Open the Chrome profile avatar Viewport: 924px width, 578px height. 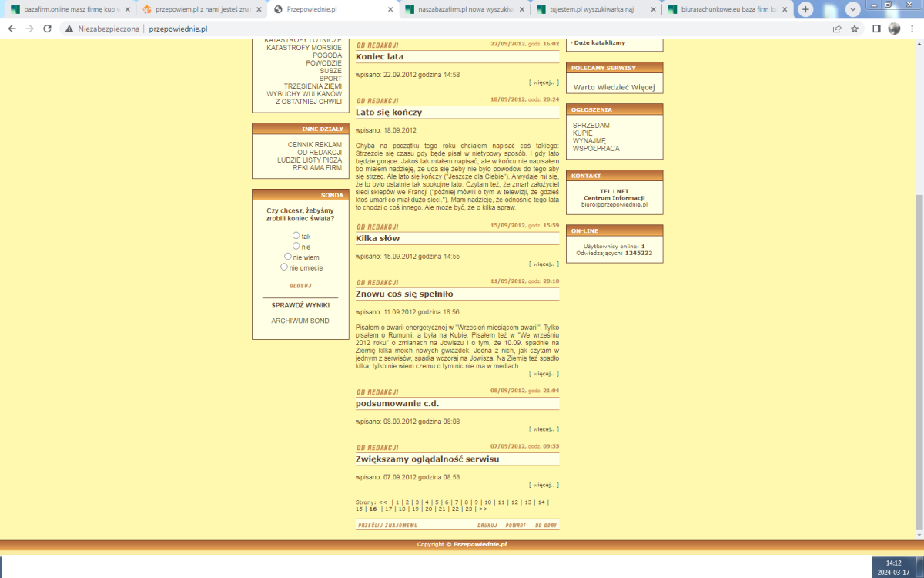894,29
